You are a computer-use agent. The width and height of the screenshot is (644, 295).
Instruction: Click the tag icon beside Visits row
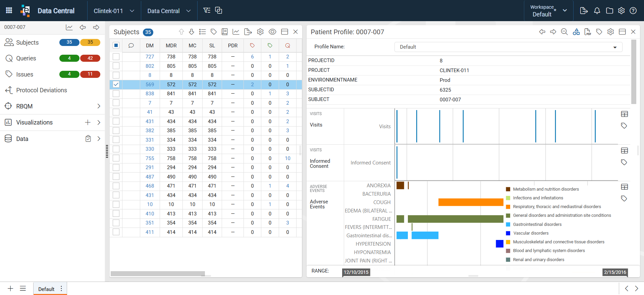[624, 126]
